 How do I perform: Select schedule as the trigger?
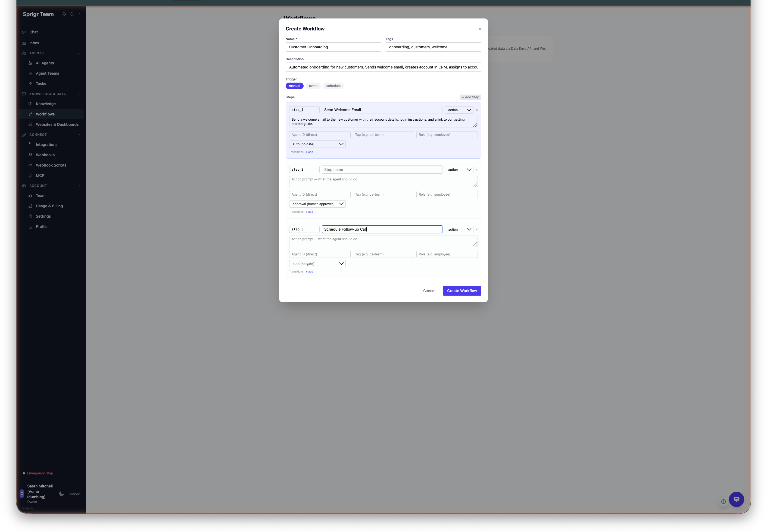tap(333, 86)
